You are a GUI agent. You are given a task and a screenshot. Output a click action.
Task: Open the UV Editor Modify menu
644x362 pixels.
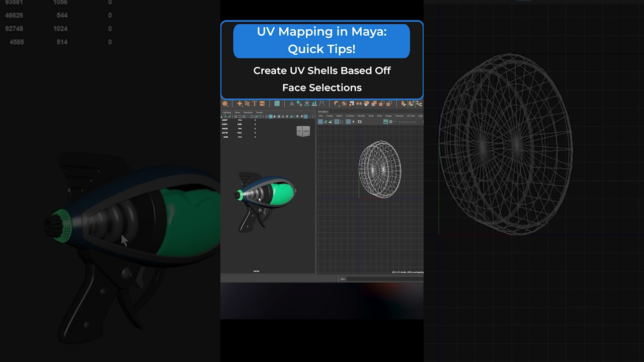[361, 116]
